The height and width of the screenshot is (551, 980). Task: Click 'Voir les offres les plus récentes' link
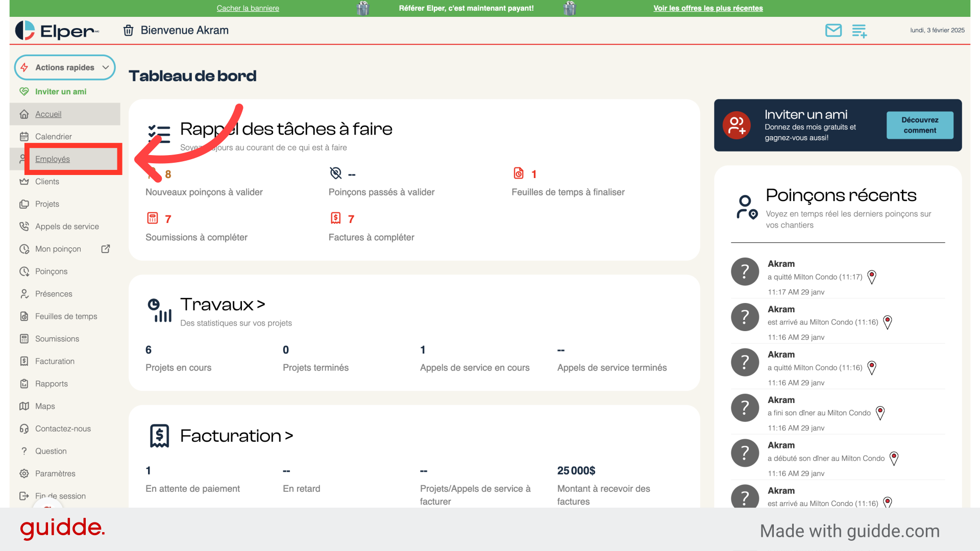coord(708,8)
